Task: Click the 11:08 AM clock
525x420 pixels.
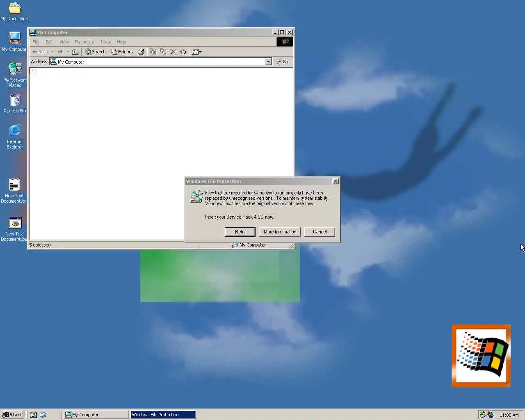Action: [509, 415]
